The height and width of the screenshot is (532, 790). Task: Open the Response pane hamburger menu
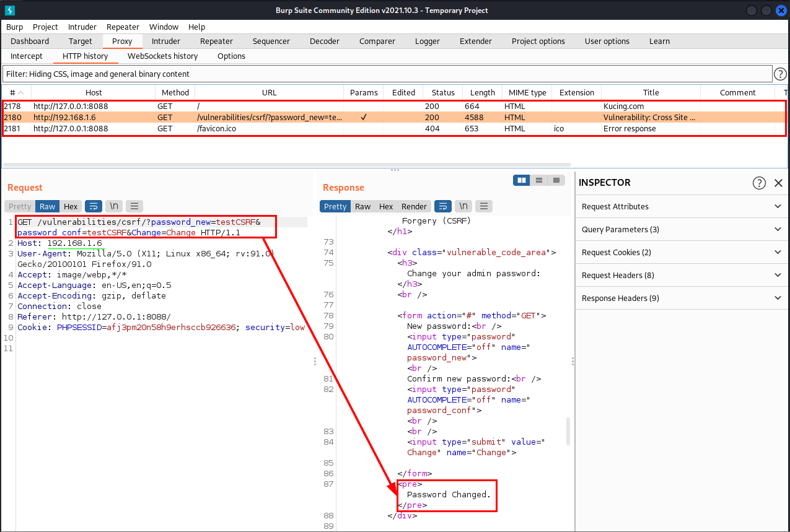coord(484,206)
